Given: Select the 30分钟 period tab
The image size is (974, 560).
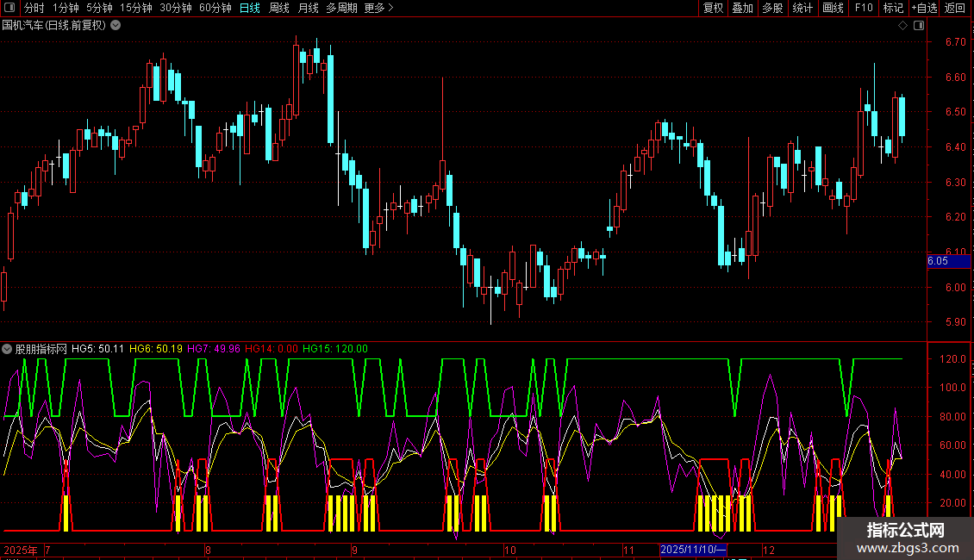Looking at the screenshot, I should click(175, 8).
